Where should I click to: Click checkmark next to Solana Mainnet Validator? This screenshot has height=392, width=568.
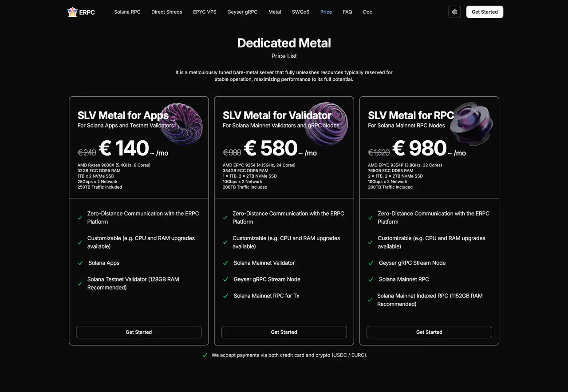225,263
